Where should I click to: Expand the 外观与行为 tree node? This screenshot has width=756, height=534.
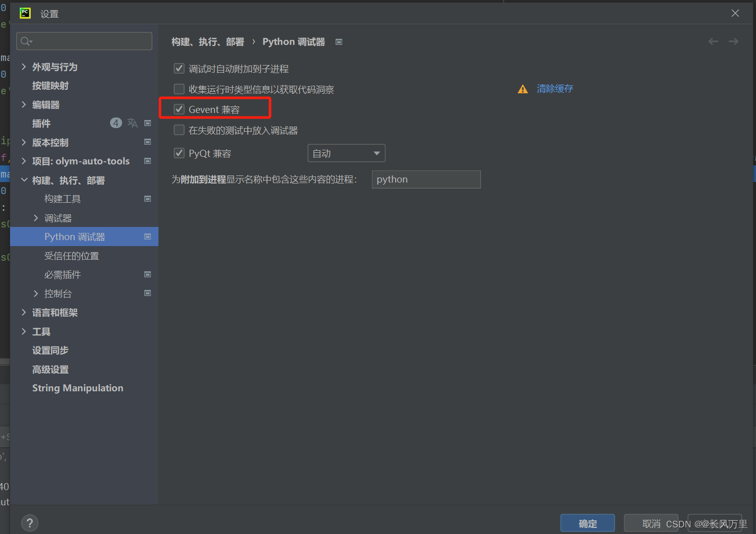pyautogui.click(x=24, y=67)
